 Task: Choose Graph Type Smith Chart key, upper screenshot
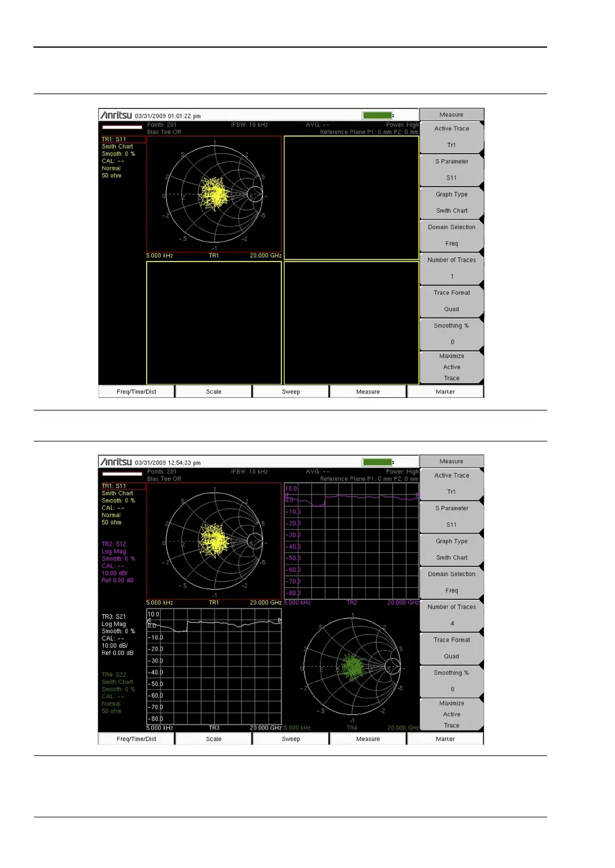pyautogui.click(x=452, y=203)
